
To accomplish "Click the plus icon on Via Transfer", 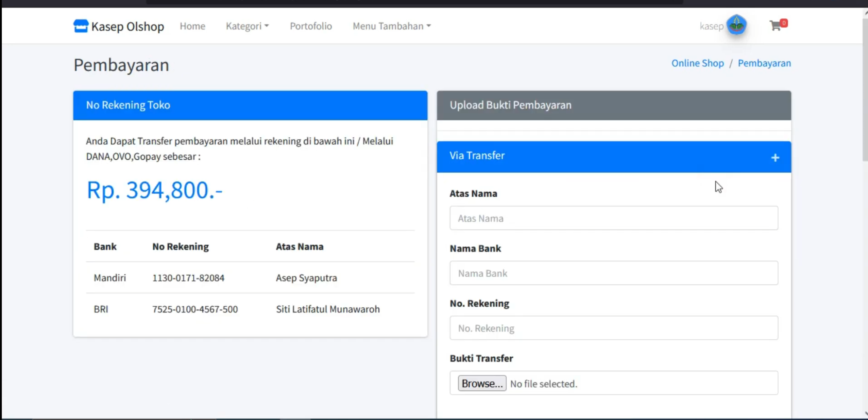I will [775, 158].
